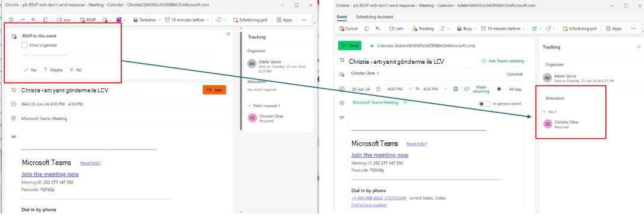The width and height of the screenshot is (644, 218).
Task: Click the Copy icon in Adele's window toolbar
Action: [367, 29]
